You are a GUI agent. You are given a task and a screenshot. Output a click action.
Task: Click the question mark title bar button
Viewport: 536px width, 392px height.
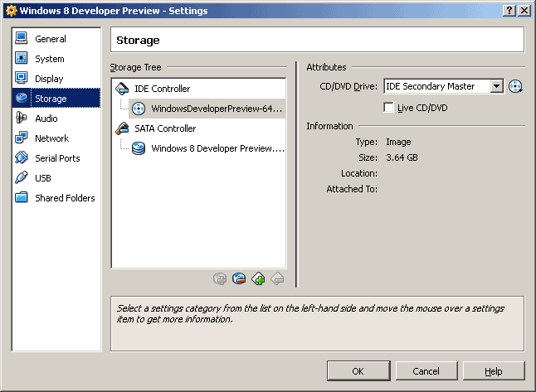509,11
